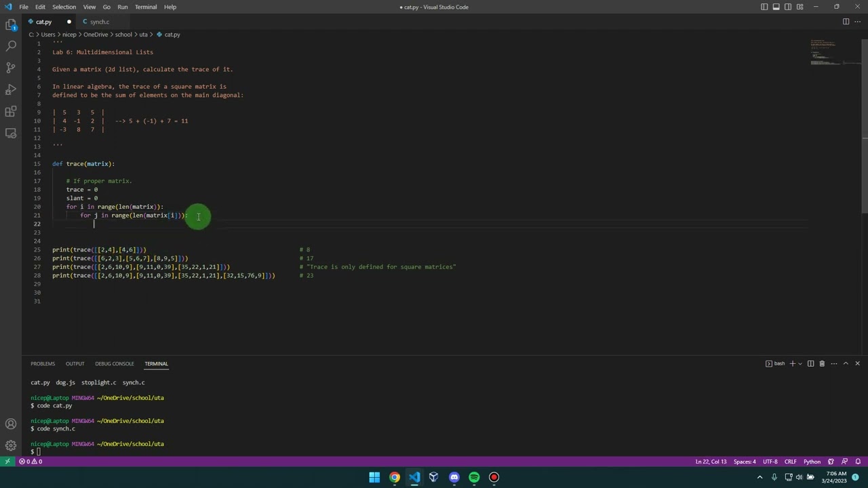Open the Search view in the activity bar
Screen dimensions: 868x488
coord(11,46)
